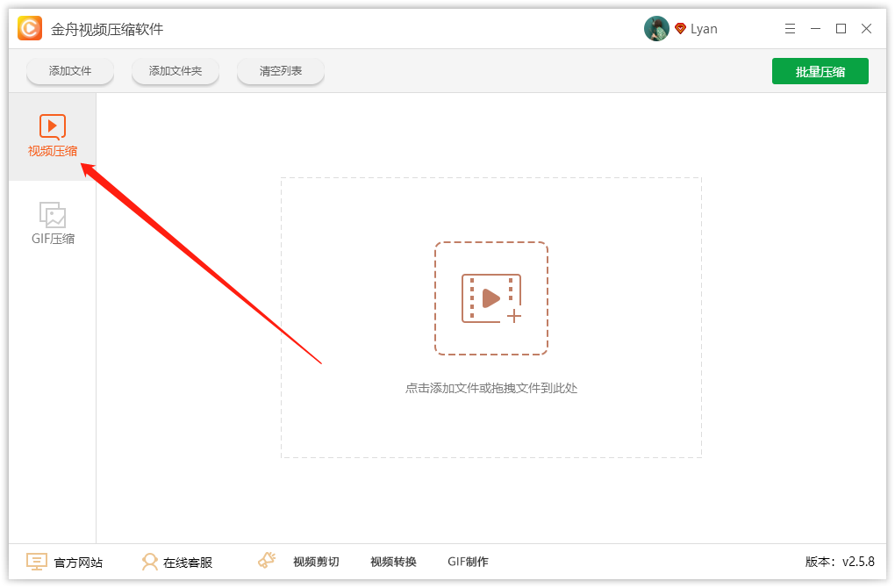
Task: Click the VIP diamond badge next to Lyan
Action: [x=680, y=29]
